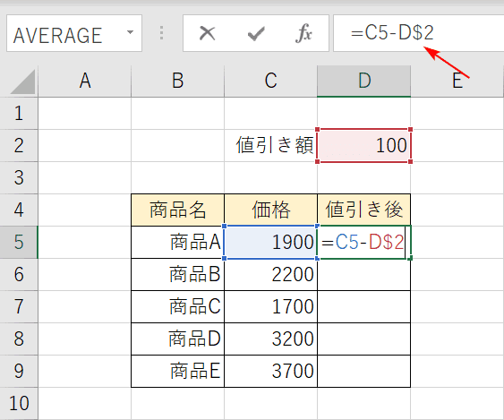
Task: Select row 5 header
Action: click(x=19, y=242)
